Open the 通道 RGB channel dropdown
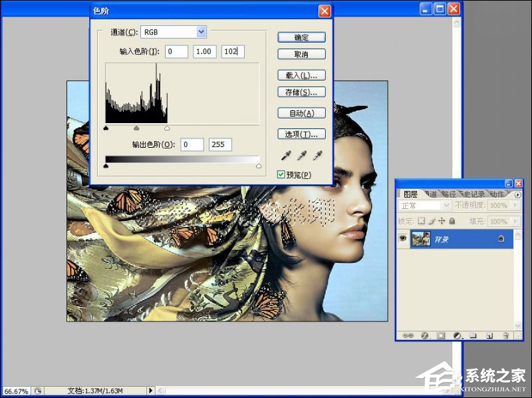 click(201, 32)
